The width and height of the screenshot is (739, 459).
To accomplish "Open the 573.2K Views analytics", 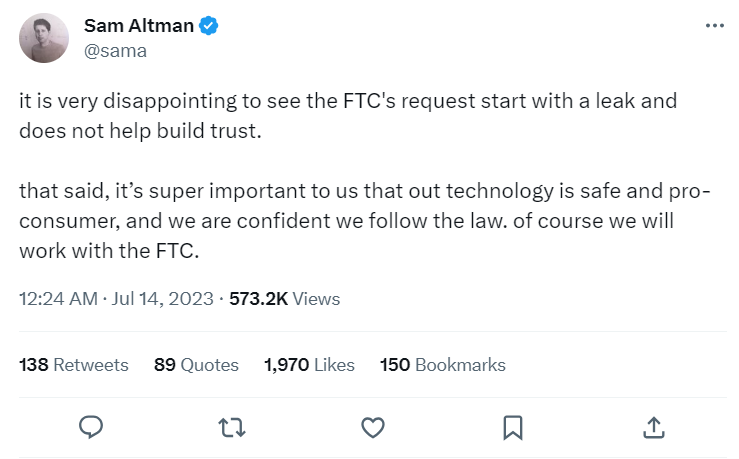I will click(x=284, y=299).
